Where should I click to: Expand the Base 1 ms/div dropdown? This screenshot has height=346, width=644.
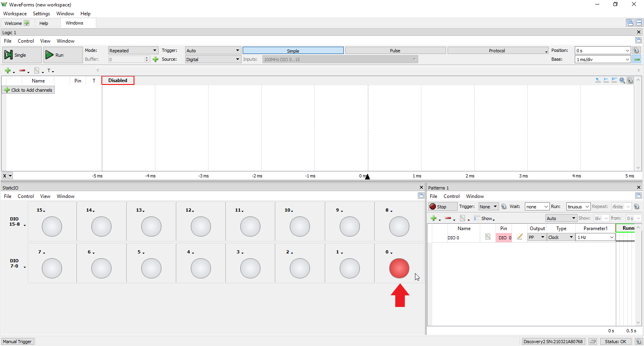tap(603, 60)
